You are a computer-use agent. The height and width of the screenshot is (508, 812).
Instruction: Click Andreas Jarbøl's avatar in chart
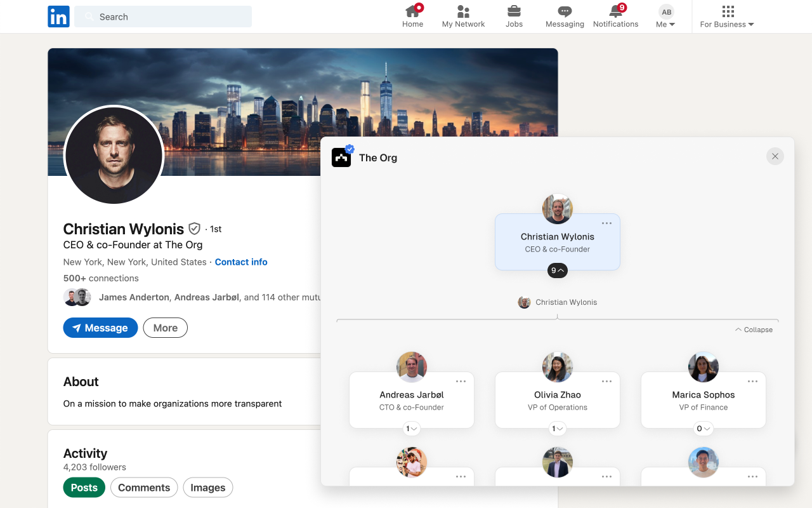(412, 367)
